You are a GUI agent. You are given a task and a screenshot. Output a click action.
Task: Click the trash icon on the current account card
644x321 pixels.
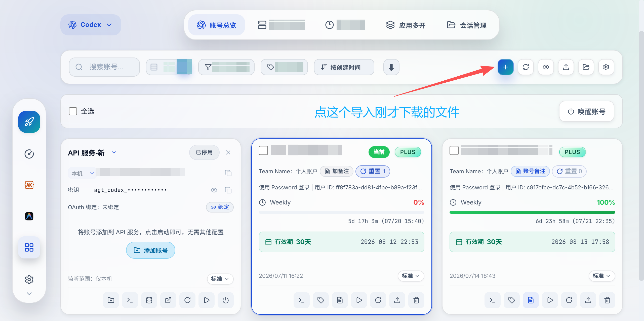coord(416,300)
